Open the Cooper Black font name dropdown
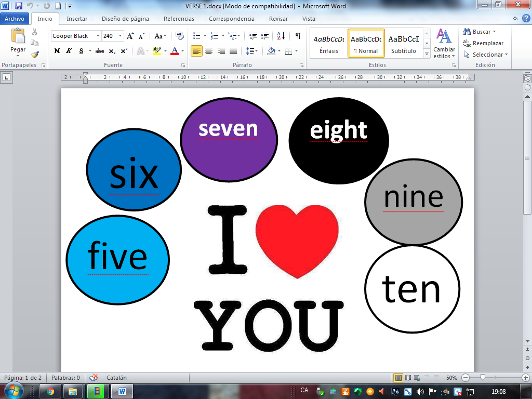The width and height of the screenshot is (532, 399). click(x=98, y=36)
